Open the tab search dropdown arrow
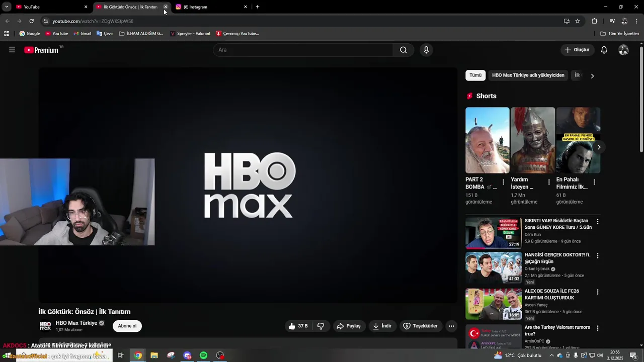This screenshot has height=362, width=644. coord(7,7)
